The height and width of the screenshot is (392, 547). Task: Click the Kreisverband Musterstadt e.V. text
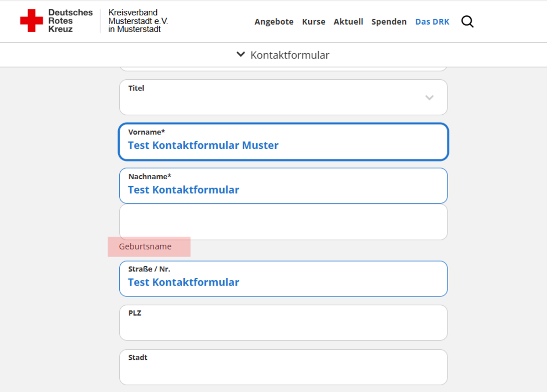[x=138, y=21]
